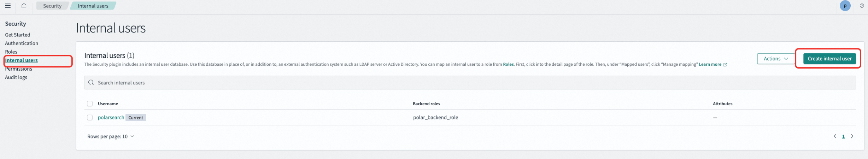Click Create internal user button
868x159 pixels.
pos(829,59)
